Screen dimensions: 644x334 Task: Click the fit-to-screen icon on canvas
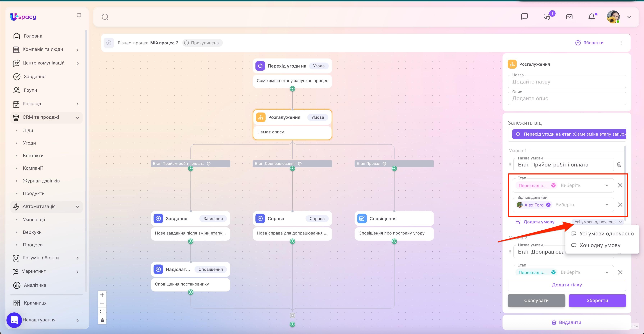pyautogui.click(x=102, y=311)
